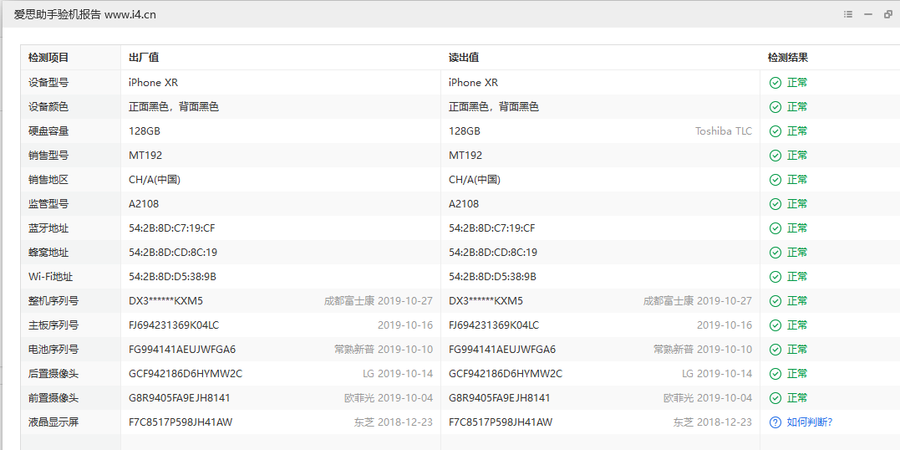Click window title 爱思助手验机报告 www.i4.cn
900x450 pixels.
(85, 15)
